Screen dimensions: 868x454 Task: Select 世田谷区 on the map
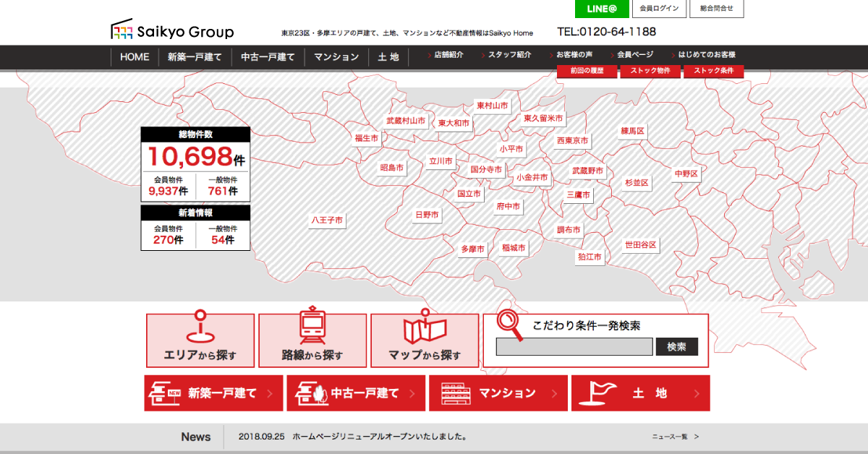click(641, 245)
